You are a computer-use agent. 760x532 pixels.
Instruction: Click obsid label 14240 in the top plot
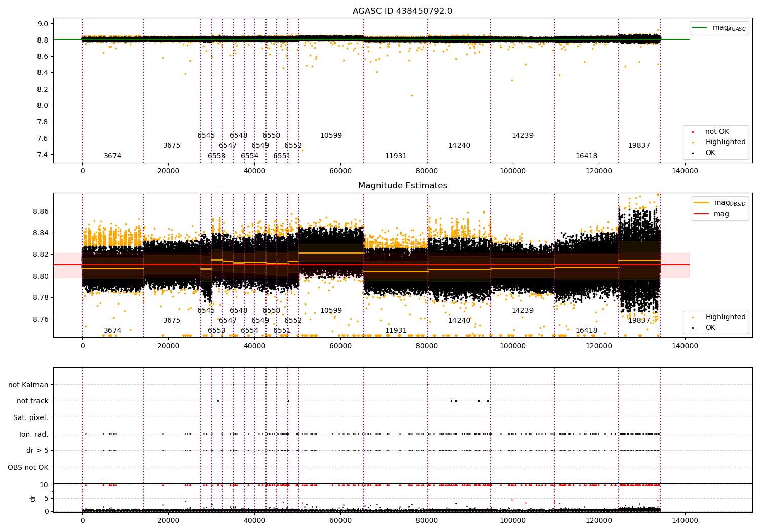(459, 146)
